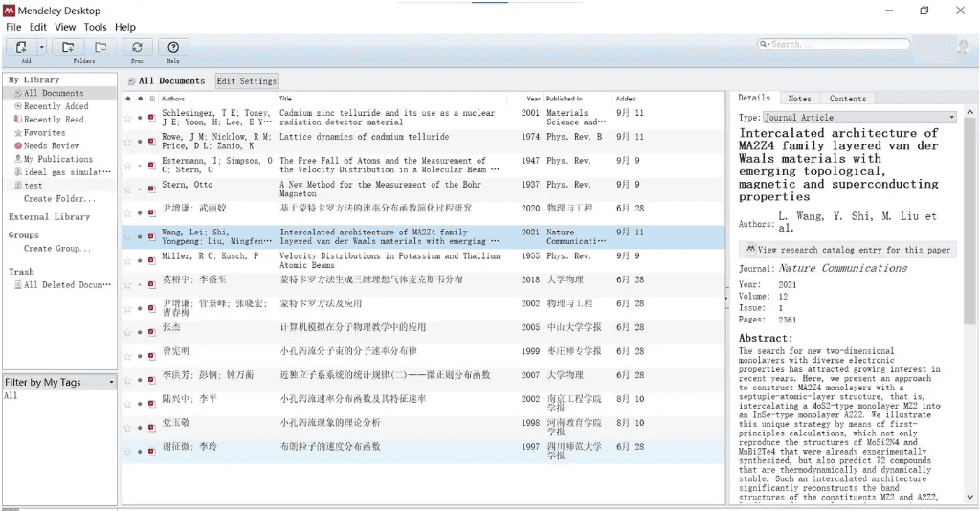
Task: Star the Rowe Lattice dynamics paper
Action: point(128,142)
